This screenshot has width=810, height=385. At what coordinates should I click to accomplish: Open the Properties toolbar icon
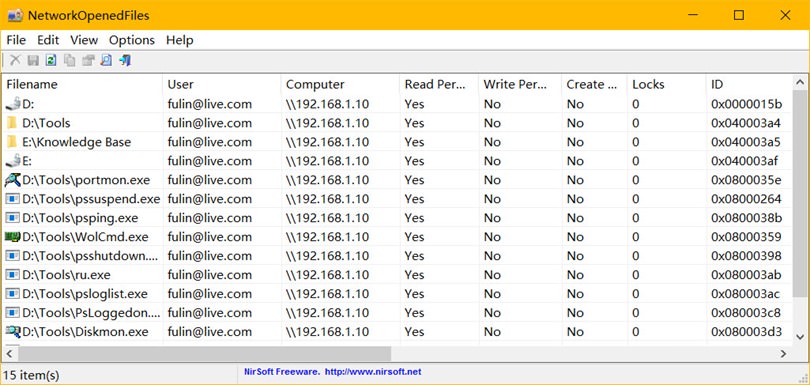click(x=88, y=60)
